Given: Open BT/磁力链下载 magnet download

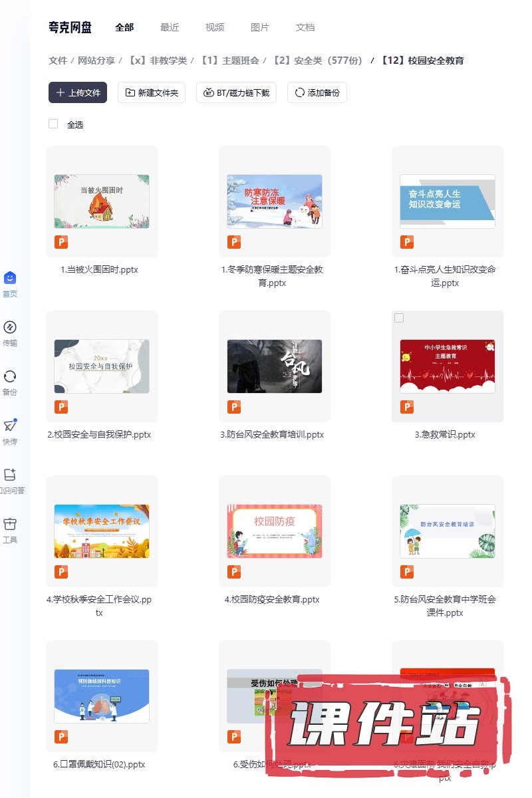Looking at the screenshot, I should 236,92.
